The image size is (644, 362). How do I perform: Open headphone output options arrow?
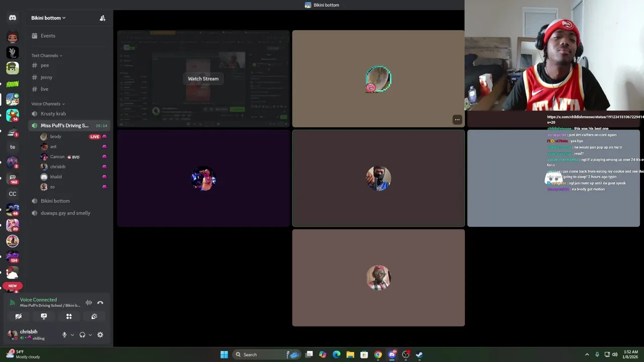pyautogui.click(x=90, y=335)
